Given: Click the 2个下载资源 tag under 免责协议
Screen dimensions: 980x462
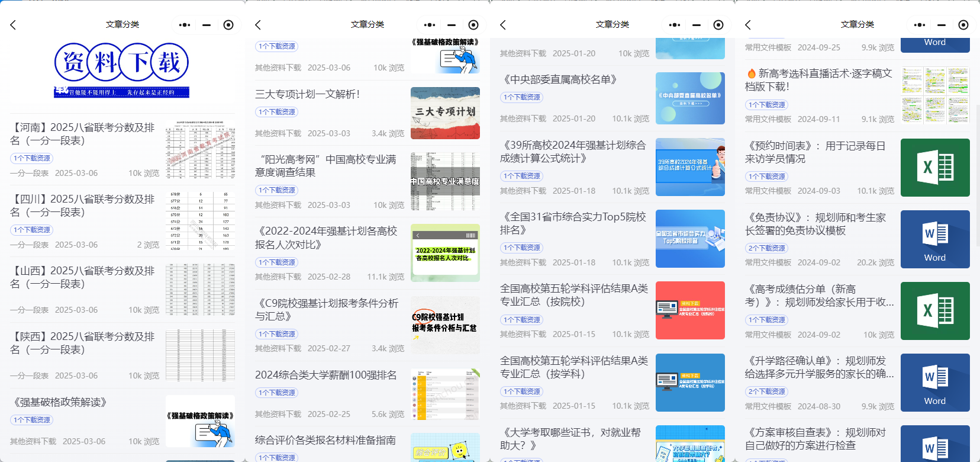Looking at the screenshot, I should click(x=767, y=248).
